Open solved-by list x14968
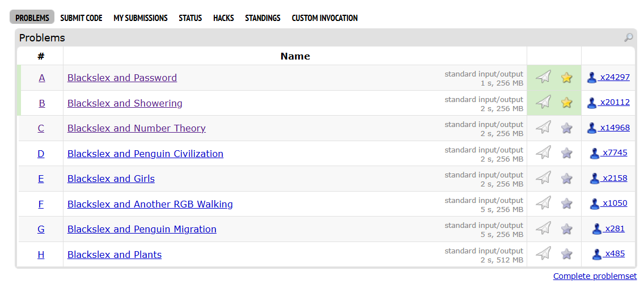644x288 pixels. pyautogui.click(x=614, y=128)
